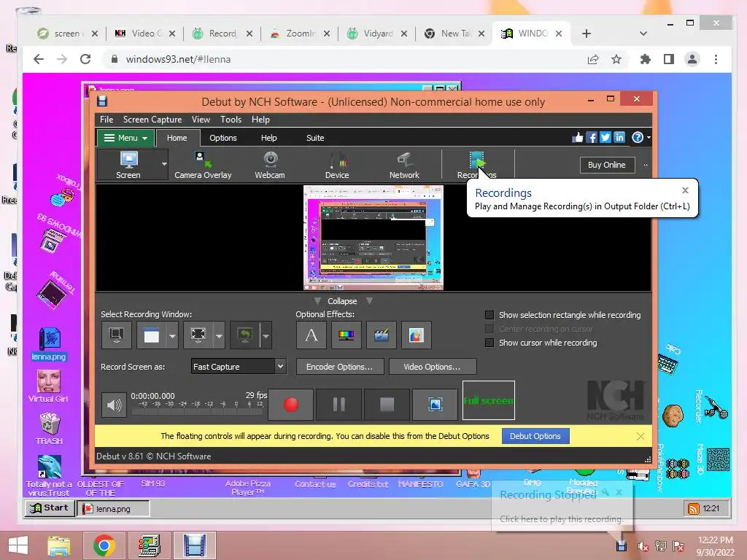Toggle the audio speaker button
Screen dimensions: 747x560
(x=114, y=405)
